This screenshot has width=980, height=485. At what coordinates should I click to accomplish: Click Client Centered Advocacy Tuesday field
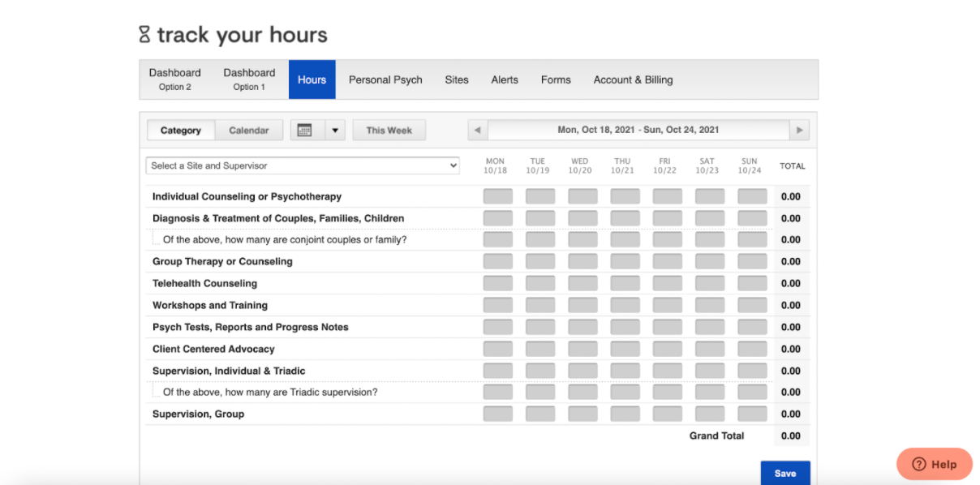[x=540, y=349]
